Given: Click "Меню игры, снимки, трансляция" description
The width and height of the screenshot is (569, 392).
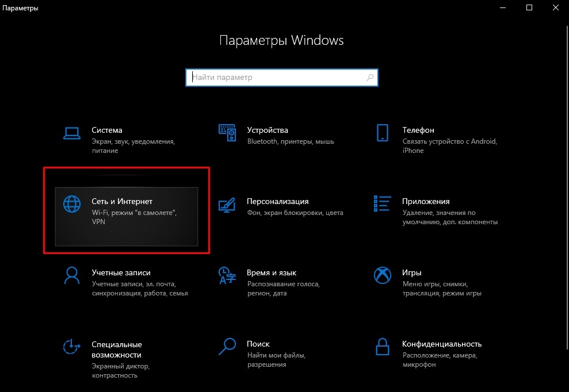Looking at the screenshot, I should [442, 289].
